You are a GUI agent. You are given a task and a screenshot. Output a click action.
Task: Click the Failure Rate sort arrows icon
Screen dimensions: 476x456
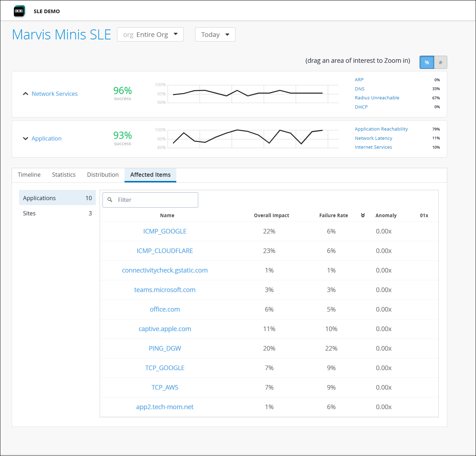(x=362, y=215)
